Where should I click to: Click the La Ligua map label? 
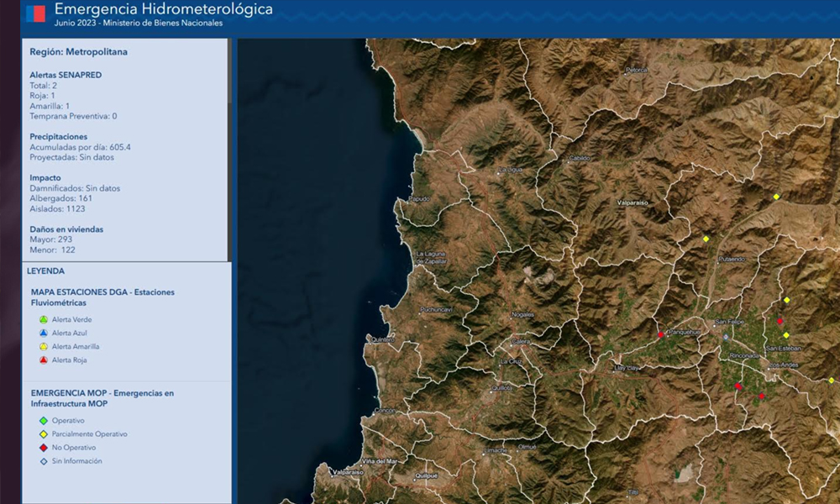pos(510,170)
